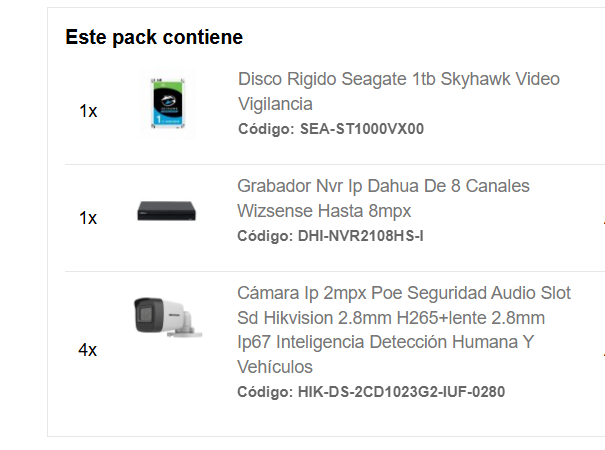This screenshot has height=450, width=605.
Task: Select the product code SEA-ST1000VX00
Action: [x=362, y=129]
